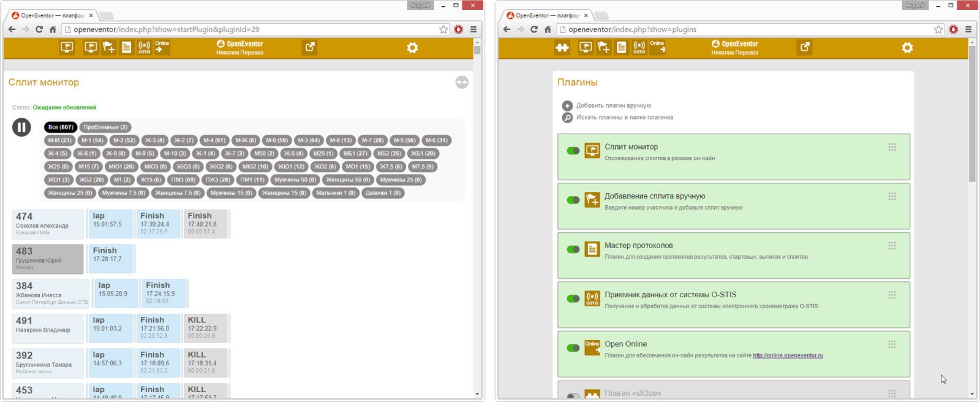Click Добавить плагин вручную link

pyautogui.click(x=614, y=105)
